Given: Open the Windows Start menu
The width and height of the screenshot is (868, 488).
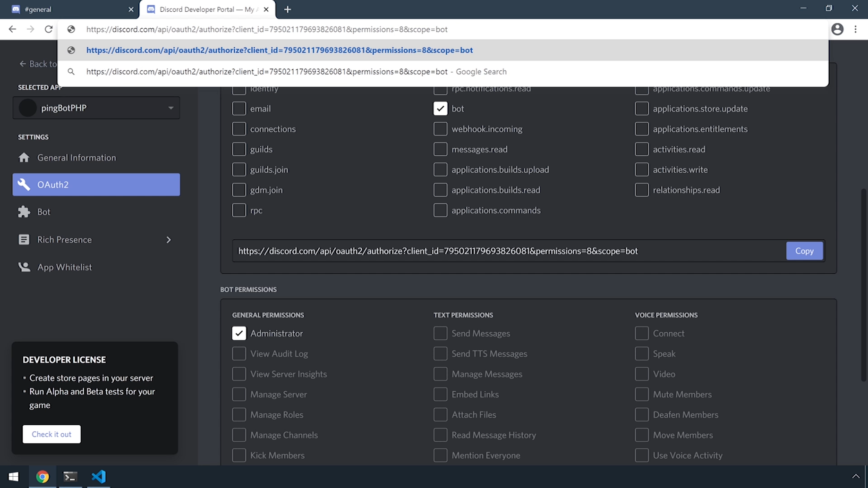Looking at the screenshot, I should tap(13, 477).
